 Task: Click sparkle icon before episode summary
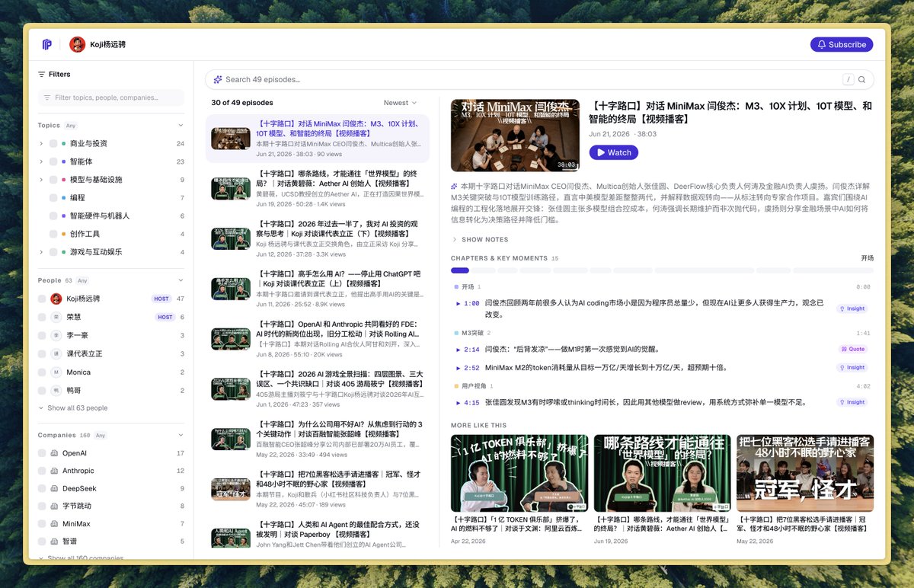click(455, 186)
